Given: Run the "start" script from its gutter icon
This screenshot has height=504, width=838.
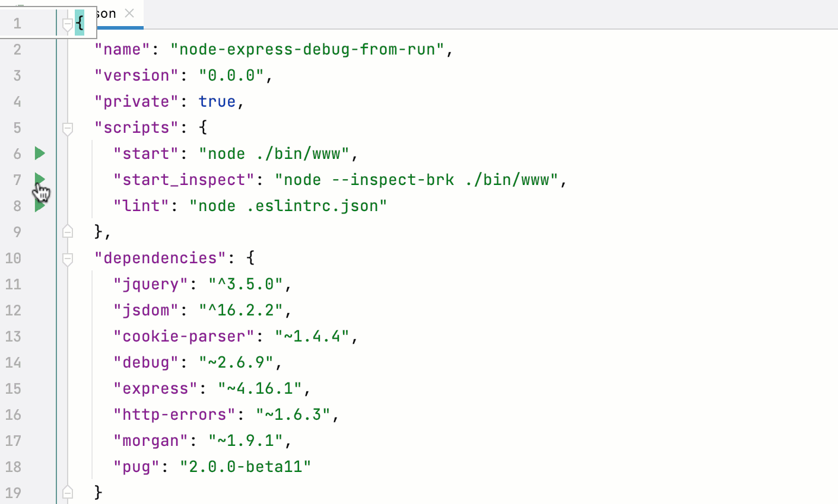Looking at the screenshot, I should pyautogui.click(x=39, y=154).
